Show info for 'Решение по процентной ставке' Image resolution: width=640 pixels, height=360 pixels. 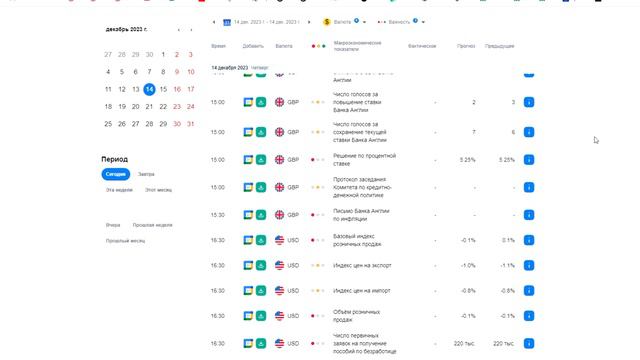[529, 160]
